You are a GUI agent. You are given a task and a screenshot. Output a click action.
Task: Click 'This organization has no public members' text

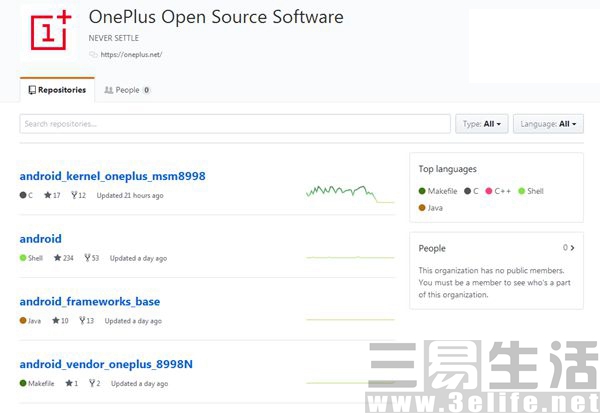pos(491,271)
